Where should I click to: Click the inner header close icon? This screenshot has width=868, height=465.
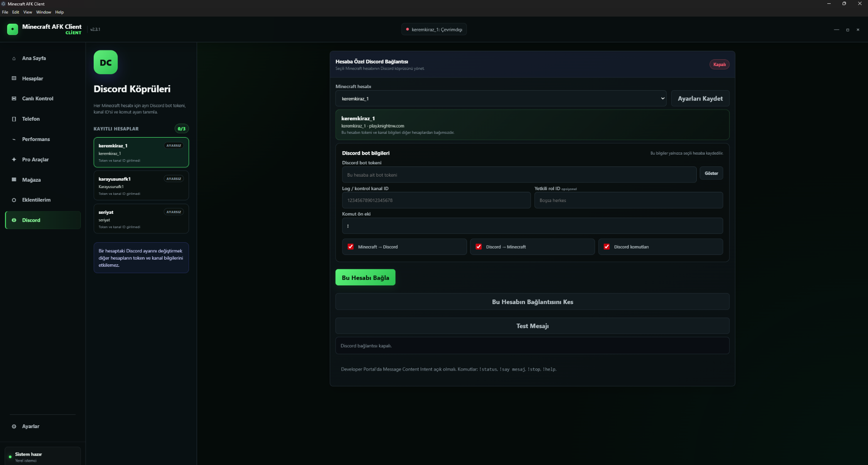(x=858, y=30)
